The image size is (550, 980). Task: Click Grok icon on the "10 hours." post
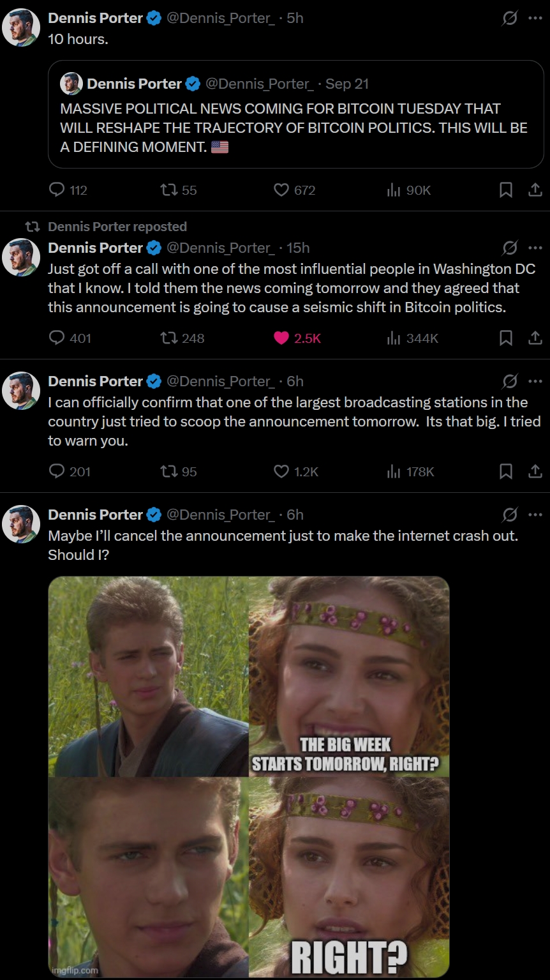tap(509, 19)
